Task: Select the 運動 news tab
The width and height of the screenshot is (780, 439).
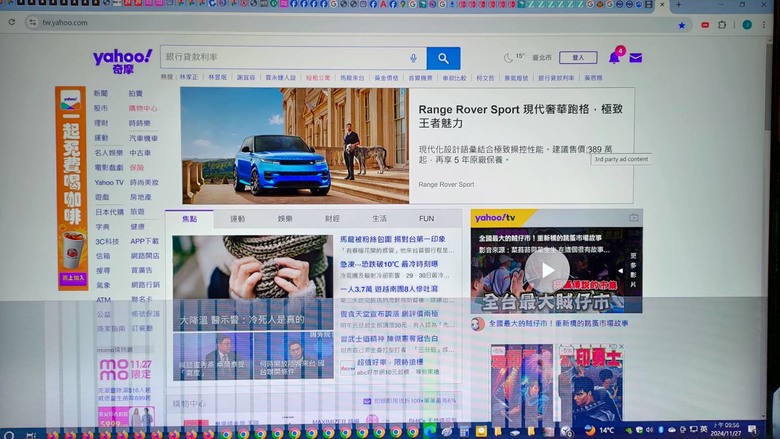Action: [x=237, y=219]
